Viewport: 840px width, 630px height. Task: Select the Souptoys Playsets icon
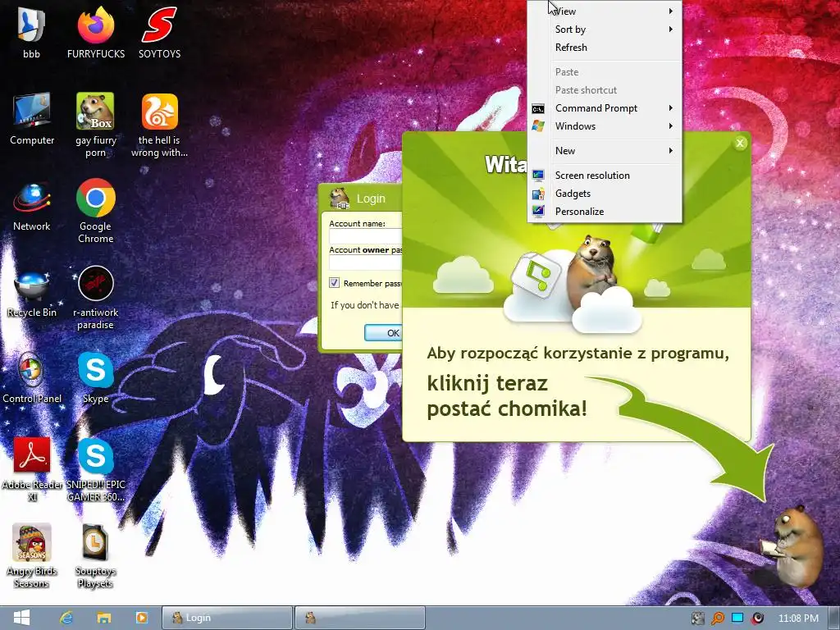click(95, 555)
